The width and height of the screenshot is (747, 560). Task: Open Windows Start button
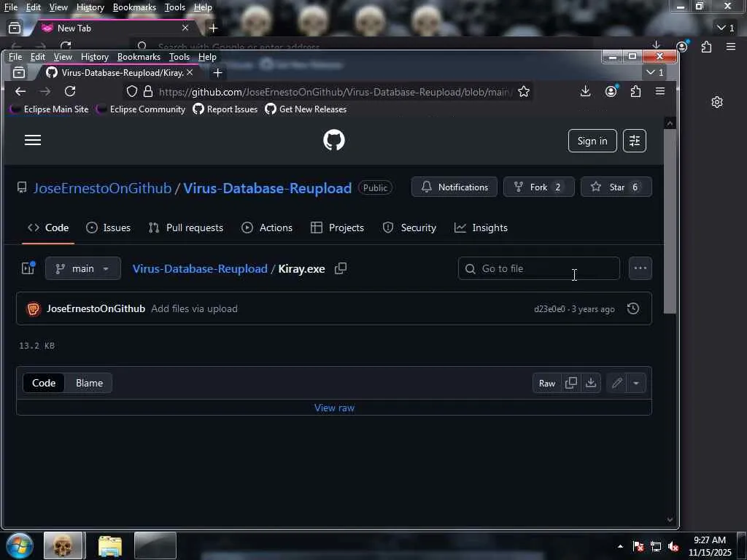20,545
